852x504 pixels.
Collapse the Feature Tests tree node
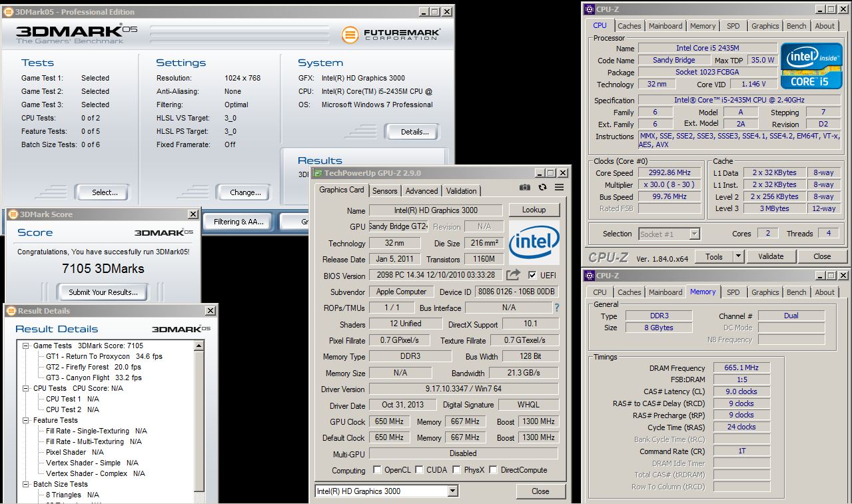26,420
